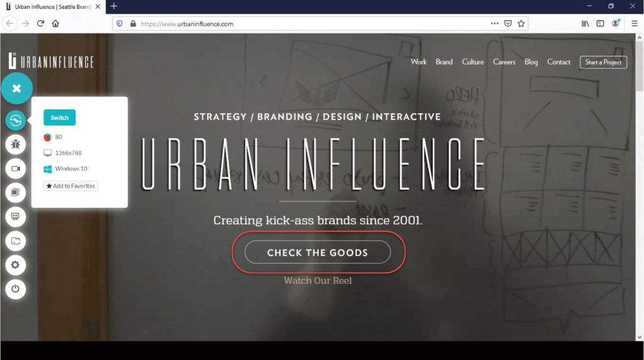Click the Save to Pocket icon
Screen dimensions: 644x360
point(508,24)
